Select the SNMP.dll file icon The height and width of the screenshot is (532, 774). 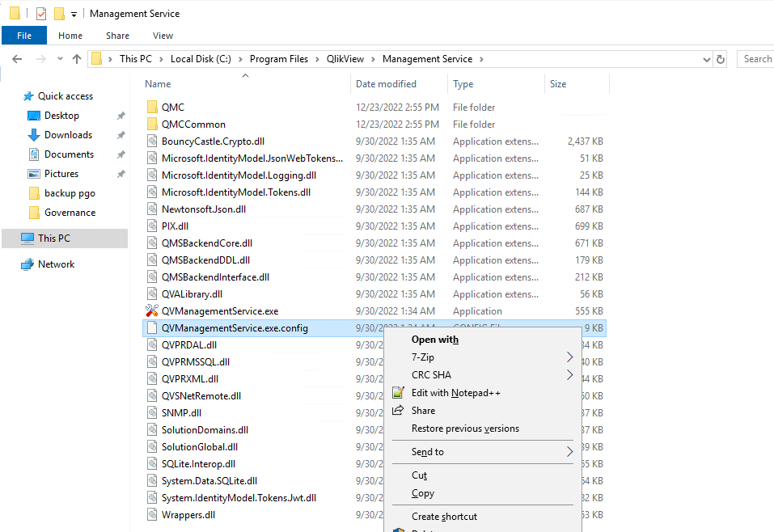click(152, 412)
